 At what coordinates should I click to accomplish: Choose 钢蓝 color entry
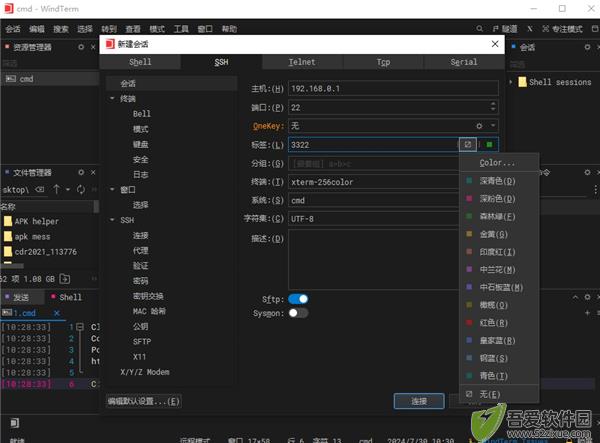click(x=499, y=358)
